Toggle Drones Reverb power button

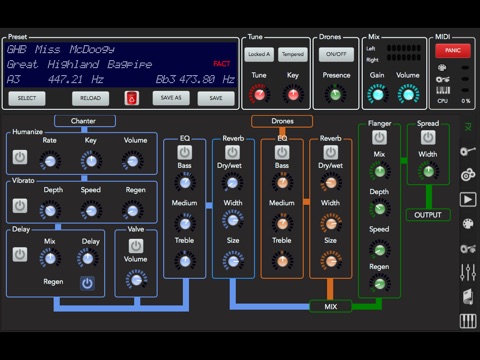click(331, 153)
